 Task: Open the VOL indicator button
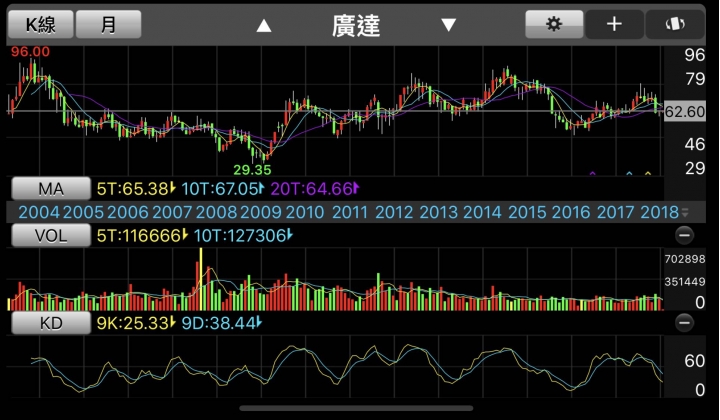pyautogui.click(x=51, y=235)
